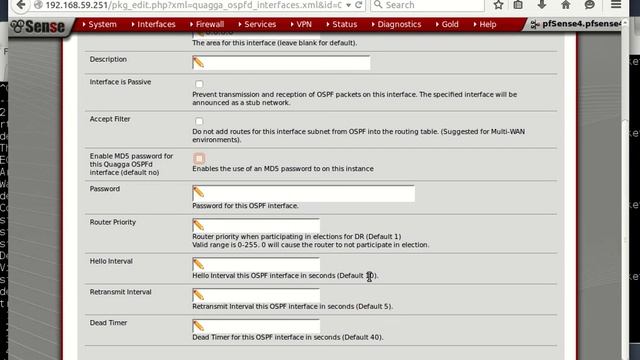Open the downloads arrow icon

point(542,5)
